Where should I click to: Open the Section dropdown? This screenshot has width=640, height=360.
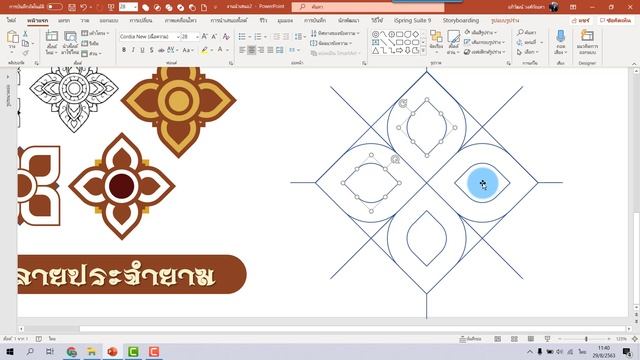click(x=92, y=53)
